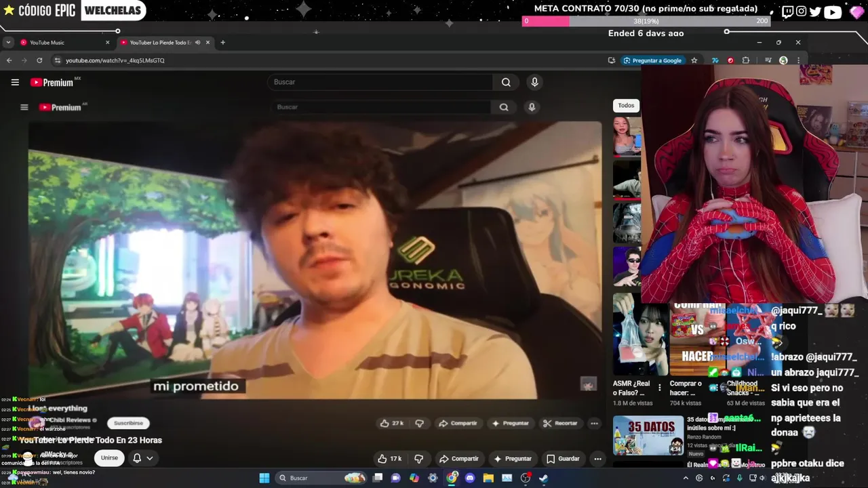The height and width of the screenshot is (488, 868).
Task: Bookmark this page with the star icon
Action: click(694, 60)
